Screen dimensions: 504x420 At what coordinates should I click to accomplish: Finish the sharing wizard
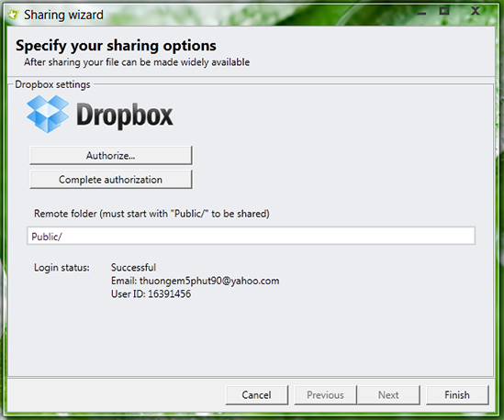pyautogui.click(x=457, y=395)
